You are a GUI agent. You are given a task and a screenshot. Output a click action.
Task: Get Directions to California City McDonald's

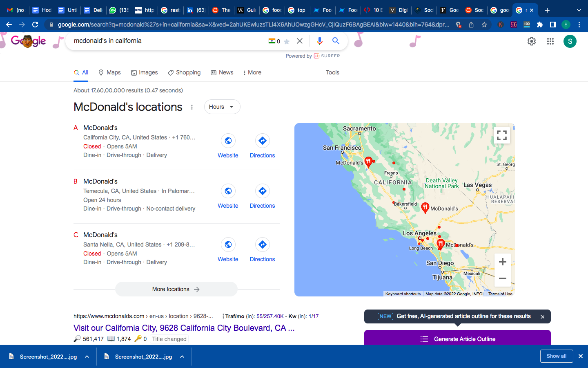262,146
